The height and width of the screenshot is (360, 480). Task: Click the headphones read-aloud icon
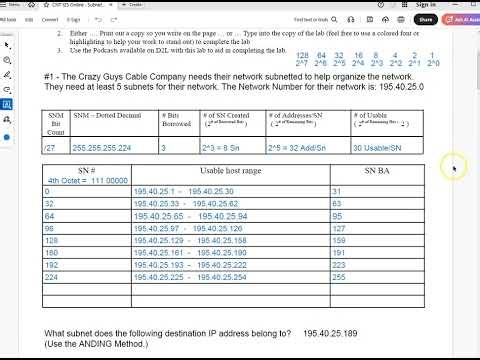point(351,20)
